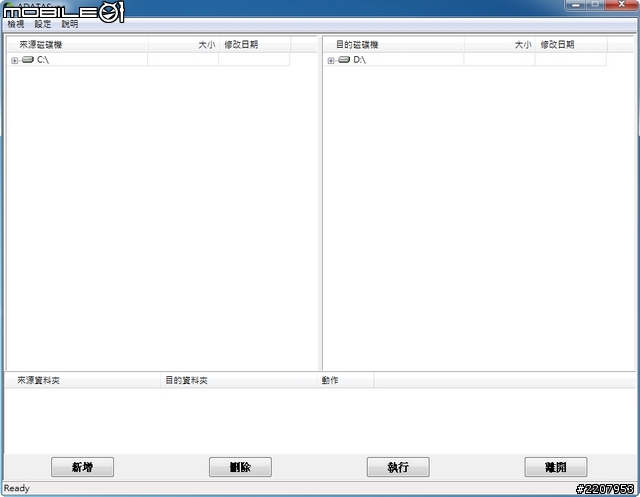Click the 離開 button
640x497 pixels.
click(x=556, y=467)
